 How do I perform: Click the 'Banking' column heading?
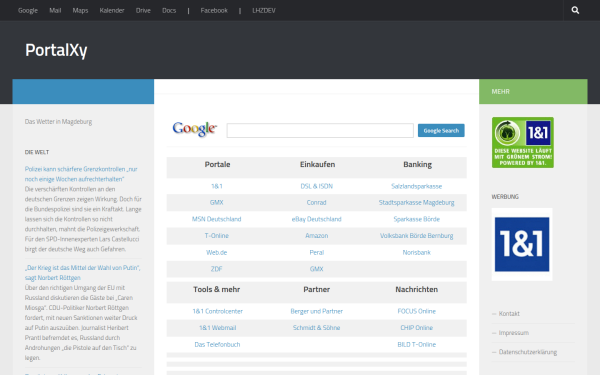tap(417, 164)
